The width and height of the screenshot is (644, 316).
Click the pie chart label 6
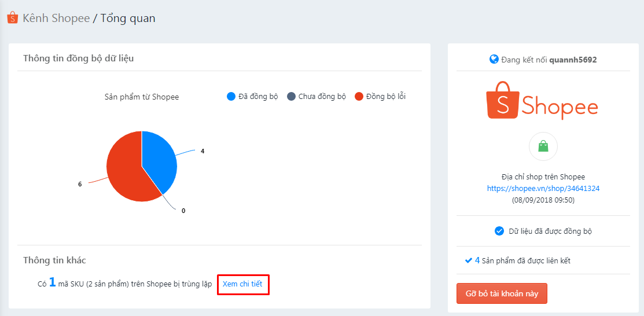pyautogui.click(x=80, y=184)
